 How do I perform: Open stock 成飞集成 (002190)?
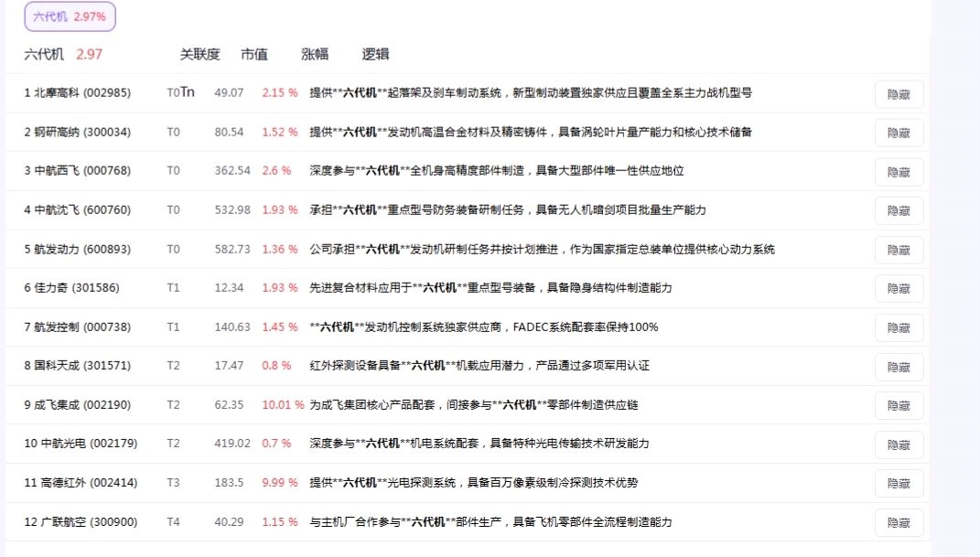point(78,404)
